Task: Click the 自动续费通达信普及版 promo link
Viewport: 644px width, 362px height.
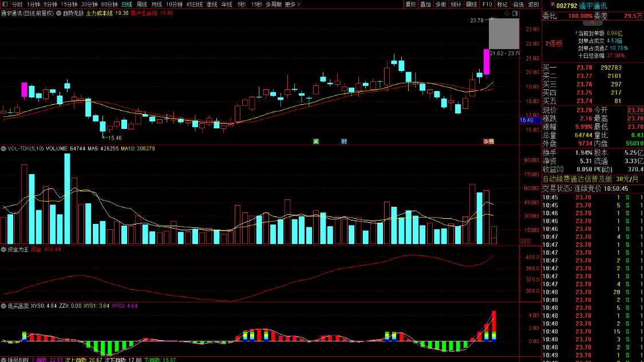Action: coord(577,179)
